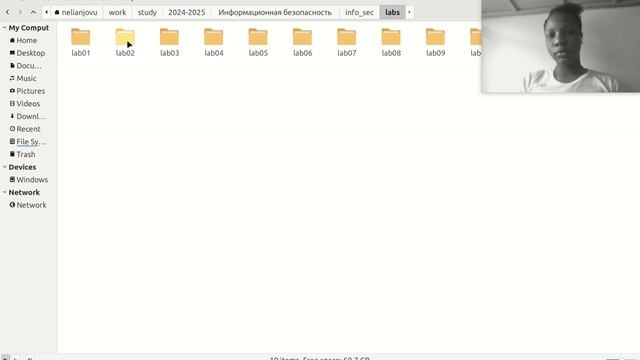Jump to work in the path bar
The height and width of the screenshot is (360, 640).
point(118,12)
